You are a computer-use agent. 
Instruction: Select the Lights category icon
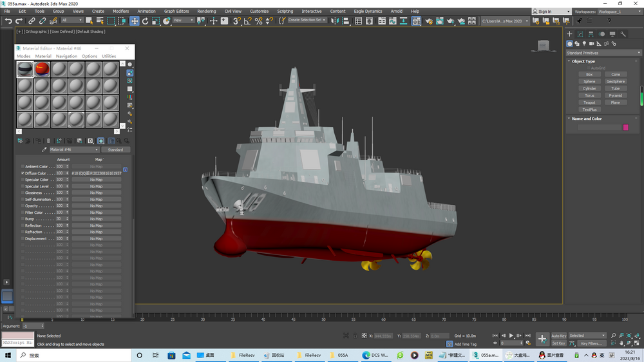[584, 44]
